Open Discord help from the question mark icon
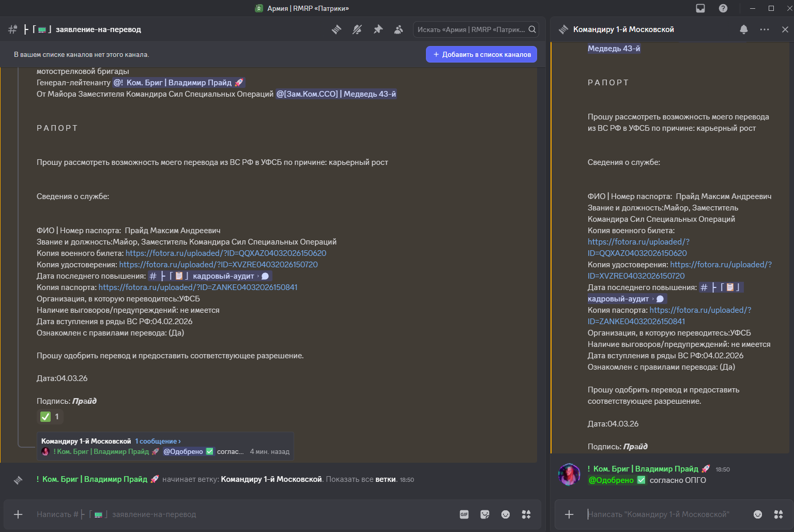Image resolution: width=794 pixels, height=532 pixels. pyautogui.click(x=723, y=8)
